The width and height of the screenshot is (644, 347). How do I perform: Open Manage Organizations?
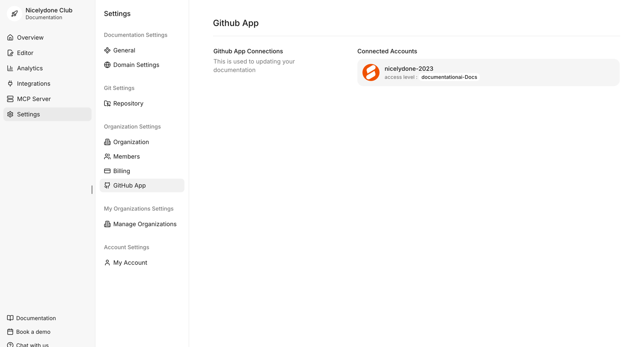[142, 224]
